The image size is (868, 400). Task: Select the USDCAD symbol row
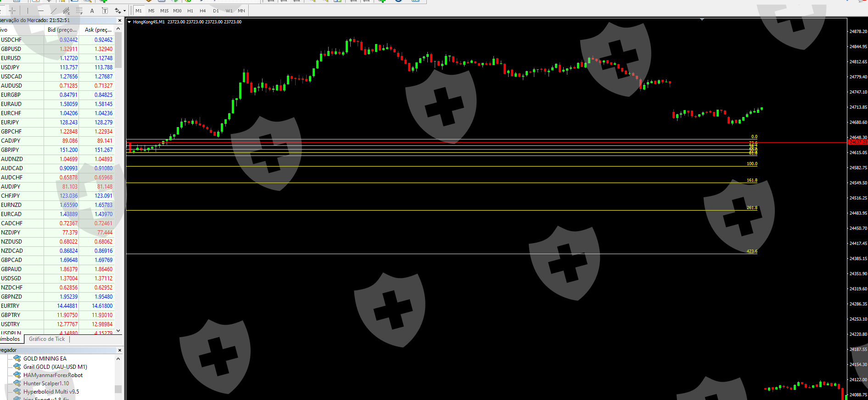coord(57,77)
